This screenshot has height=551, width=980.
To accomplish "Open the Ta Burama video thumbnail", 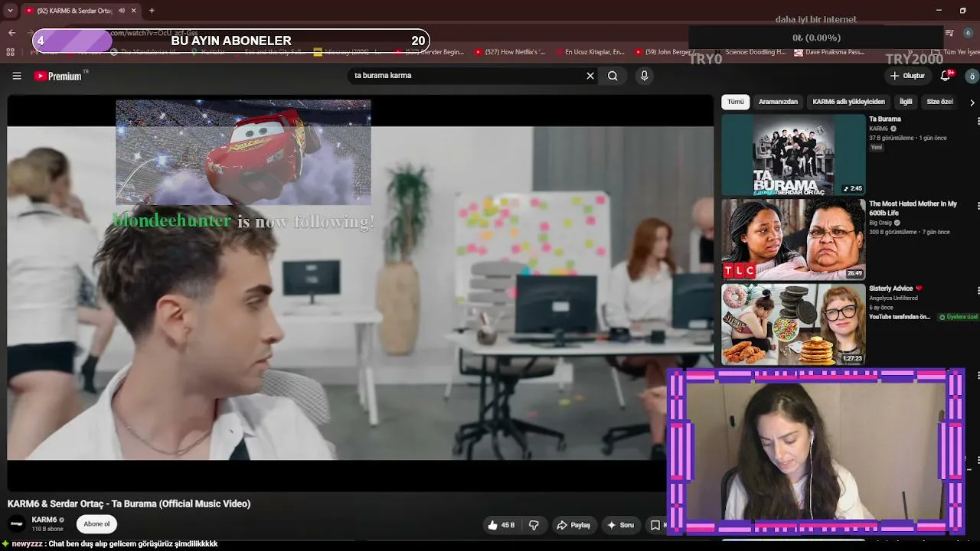I will tap(793, 155).
